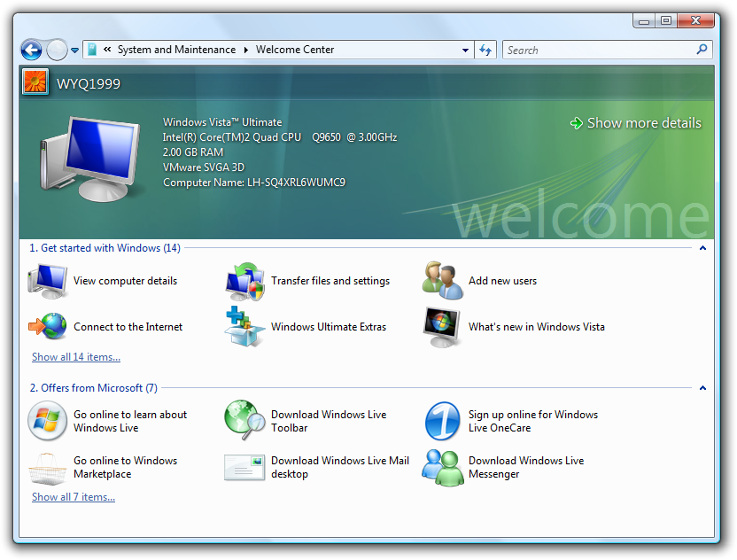Click the Windows Ultimate Extras box icon
Screen dimensions: 737x560
244,327
